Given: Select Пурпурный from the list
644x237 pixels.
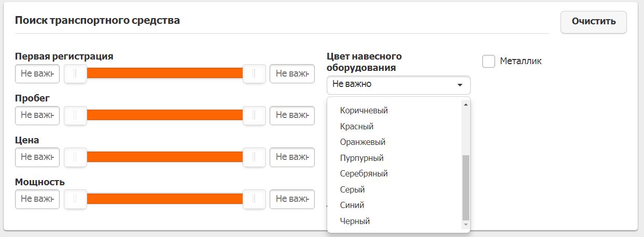Looking at the screenshot, I should [x=362, y=158].
